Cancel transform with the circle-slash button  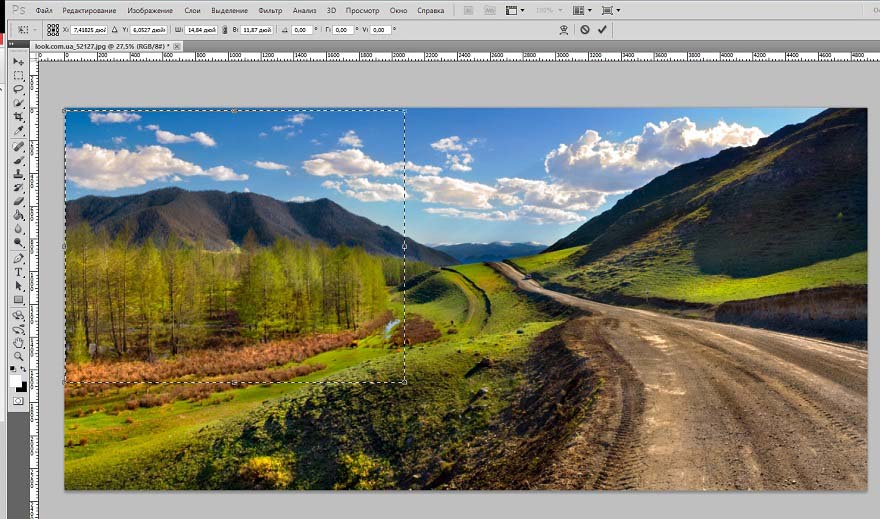585,30
